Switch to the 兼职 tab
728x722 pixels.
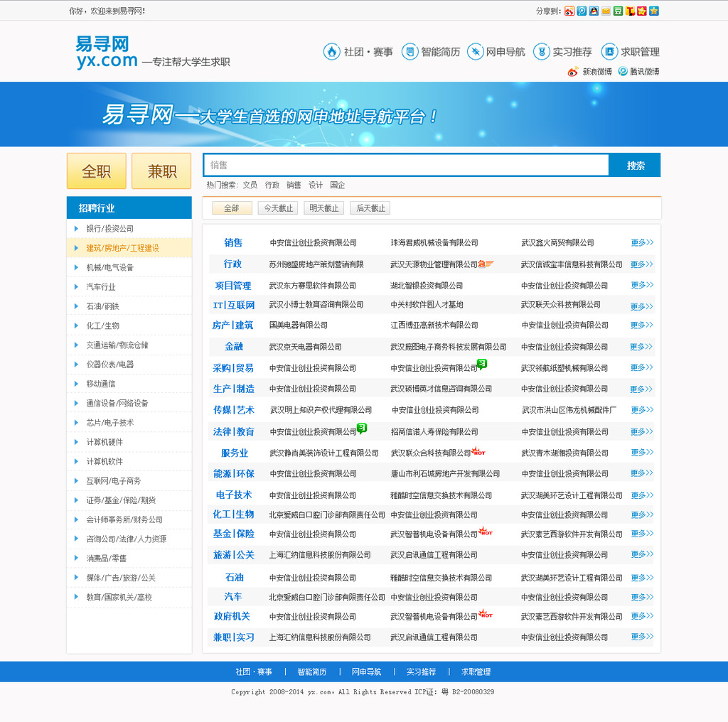tap(161, 170)
